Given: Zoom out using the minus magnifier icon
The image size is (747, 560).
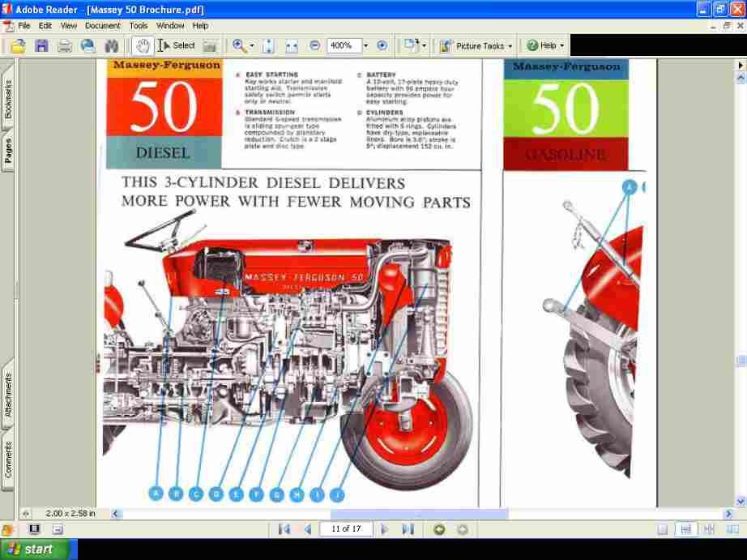Looking at the screenshot, I should pyautogui.click(x=314, y=45).
